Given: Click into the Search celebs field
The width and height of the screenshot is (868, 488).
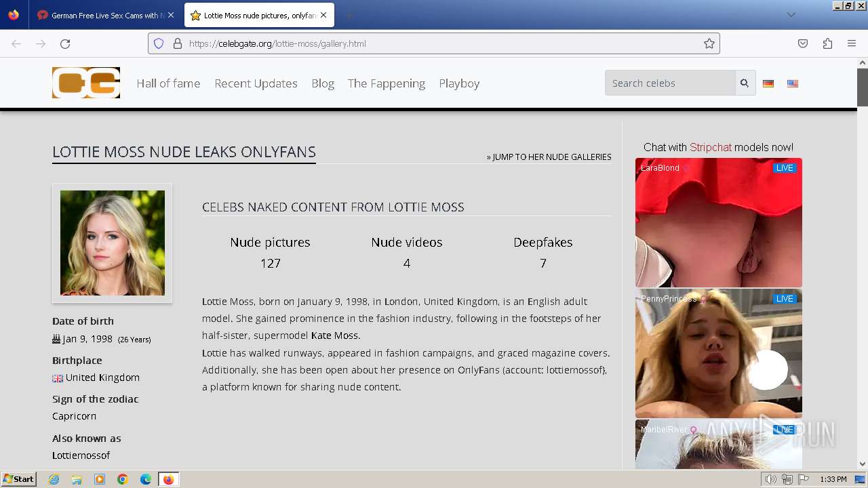Looking at the screenshot, I should click(670, 83).
